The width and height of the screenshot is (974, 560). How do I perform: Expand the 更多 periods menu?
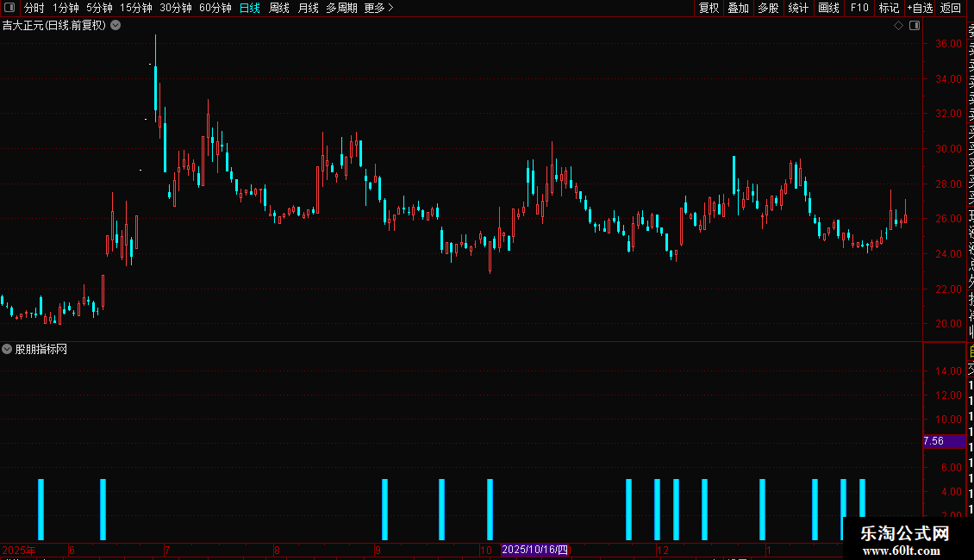point(379,8)
